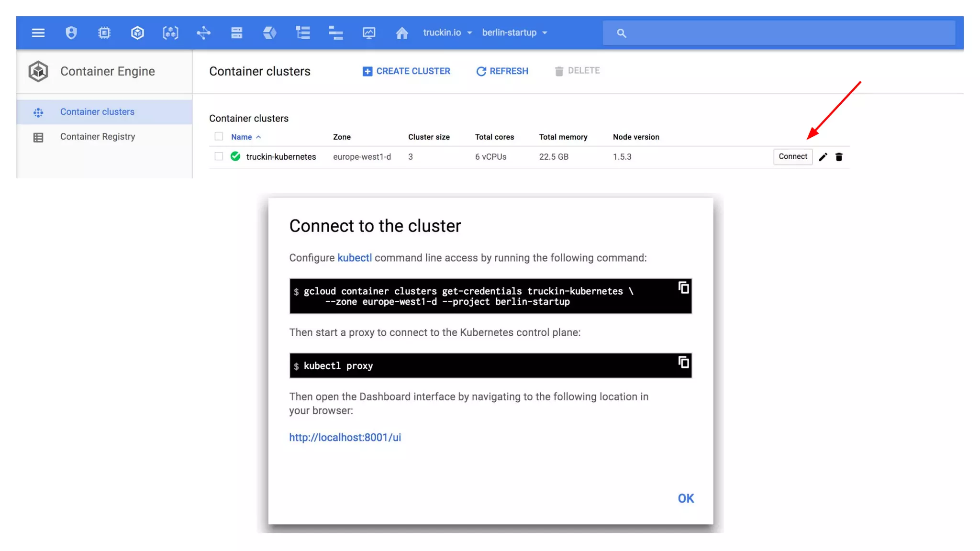The width and height of the screenshot is (980, 551).
Task: Open the hamburger navigation menu
Action: click(x=38, y=33)
